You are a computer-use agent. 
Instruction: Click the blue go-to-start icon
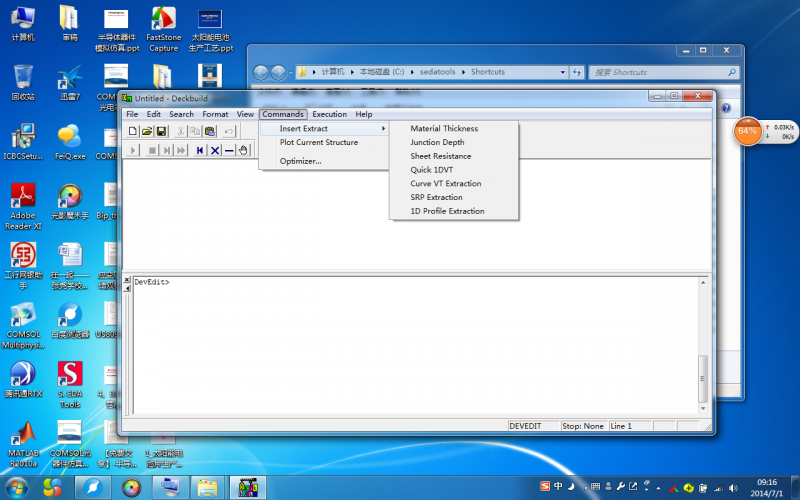coord(200,150)
